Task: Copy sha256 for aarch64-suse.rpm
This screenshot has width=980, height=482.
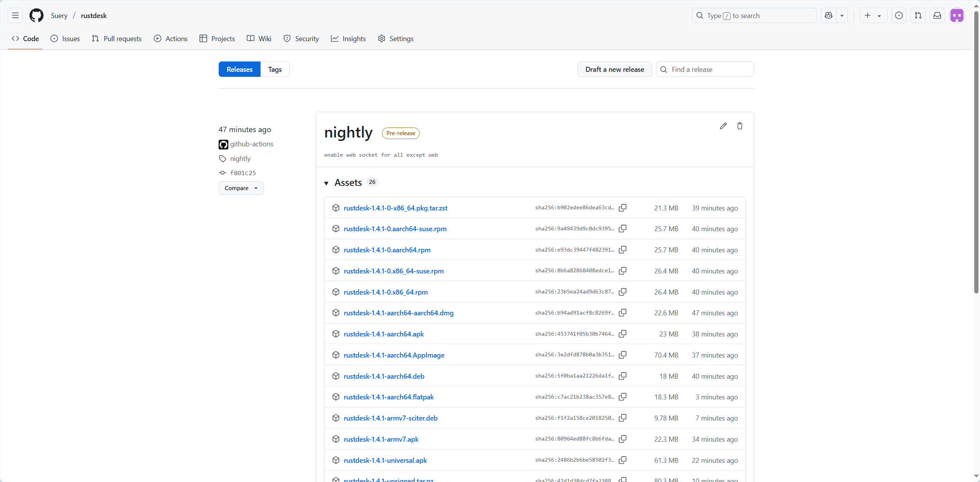Action: pos(623,229)
